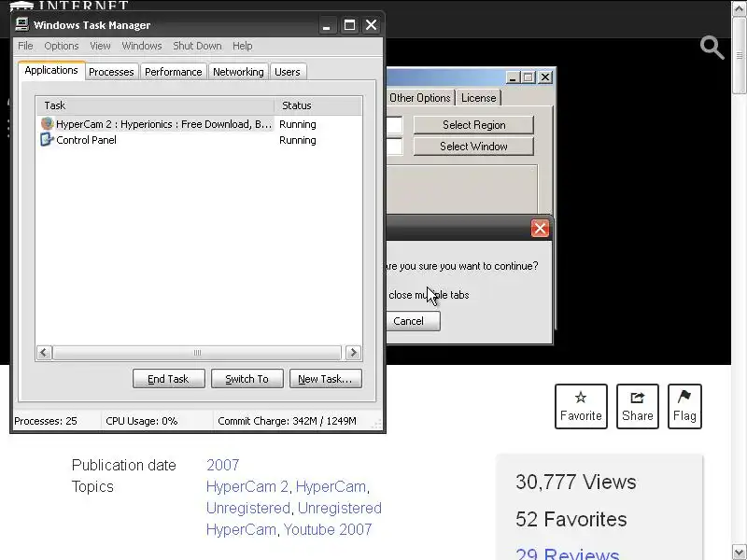The image size is (747, 560).
Task: Open the View menu in Task Manager
Action: (x=100, y=46)
